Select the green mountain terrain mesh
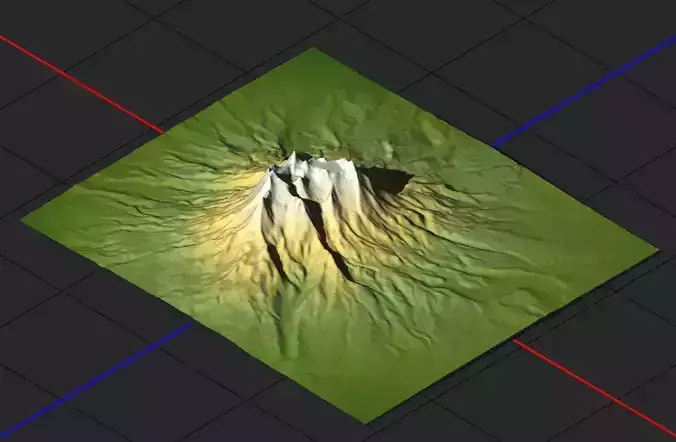The image size is (676, 442). pos(339,235)
